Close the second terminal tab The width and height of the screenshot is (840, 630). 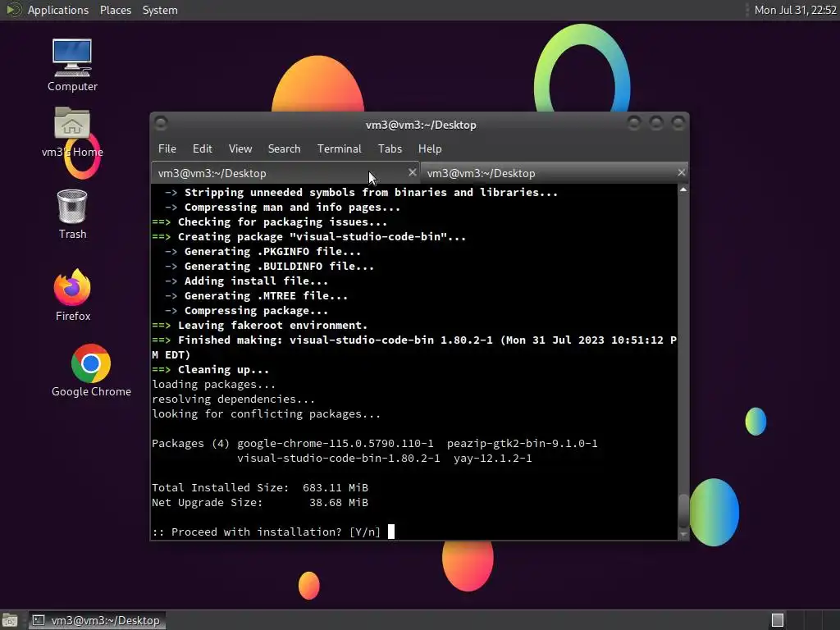pos(681,172)
